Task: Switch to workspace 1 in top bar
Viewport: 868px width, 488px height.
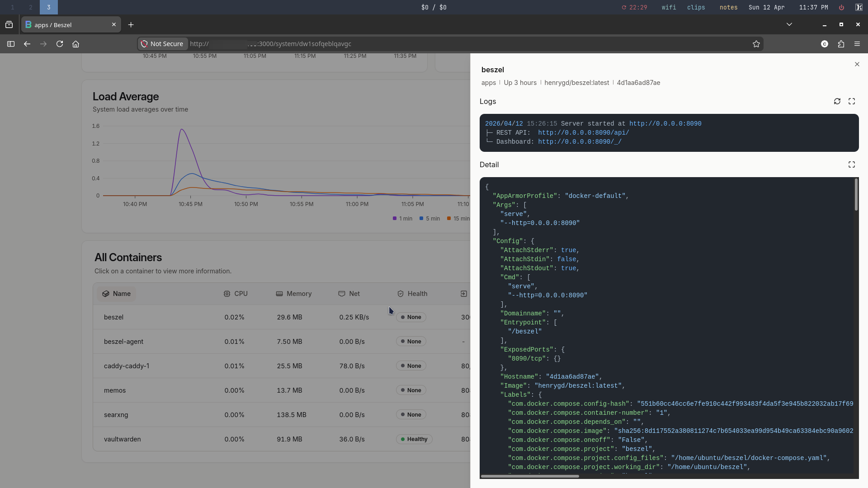Action: [13, 7]
